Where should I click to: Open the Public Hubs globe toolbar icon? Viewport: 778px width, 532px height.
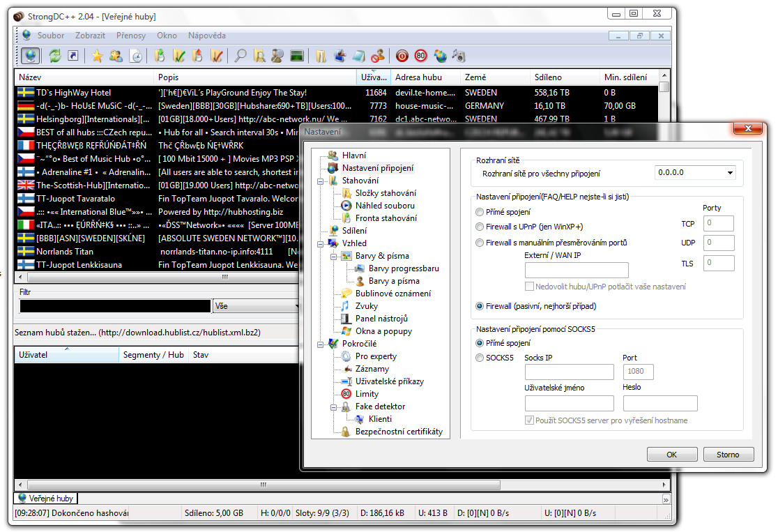(30, 56)
